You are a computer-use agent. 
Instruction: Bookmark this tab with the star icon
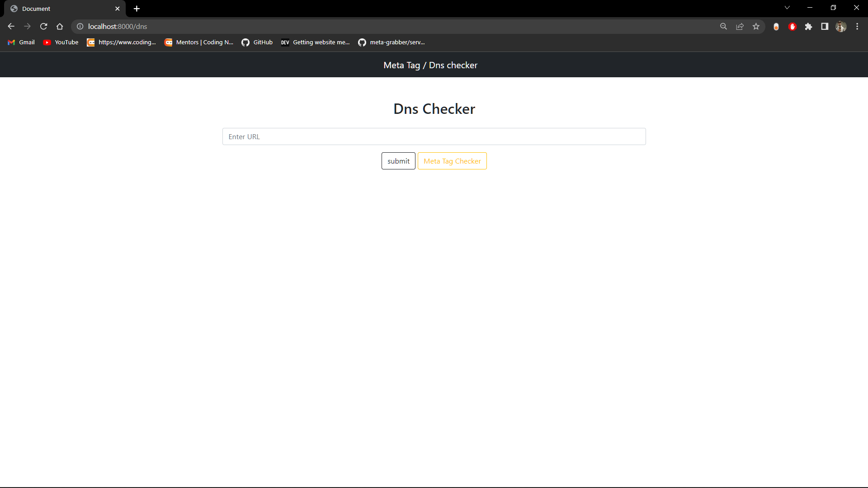click(x=756, y=27)
